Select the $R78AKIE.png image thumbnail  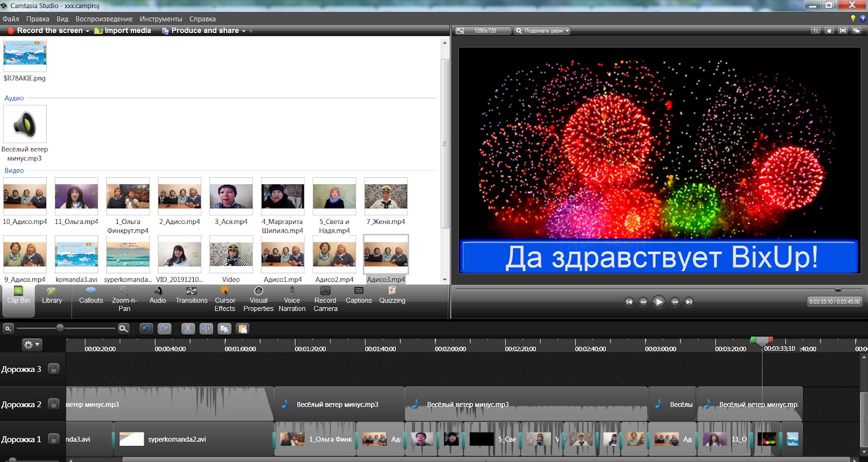coord(25,54)
